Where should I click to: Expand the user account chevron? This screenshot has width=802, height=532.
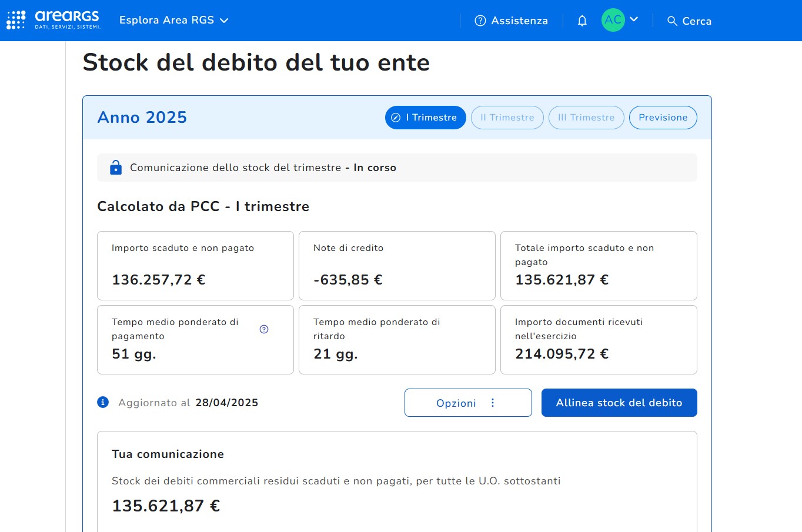click(634, 19)
